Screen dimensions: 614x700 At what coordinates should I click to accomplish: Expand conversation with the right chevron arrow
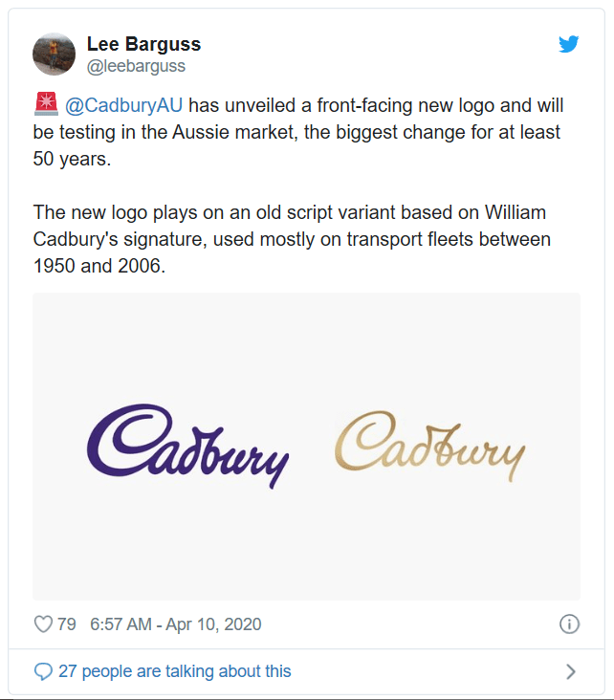click(571, 671)
